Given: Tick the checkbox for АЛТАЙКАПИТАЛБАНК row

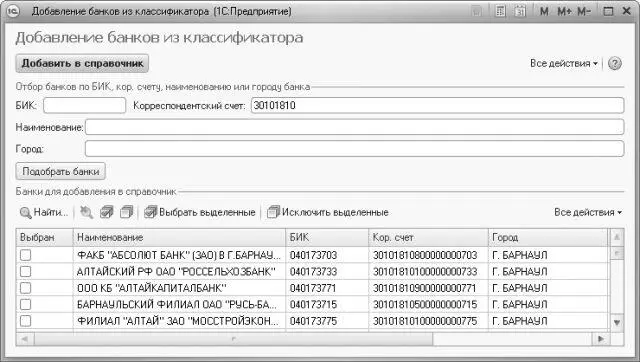Looking at the screenshot, I should pos(25,288).
